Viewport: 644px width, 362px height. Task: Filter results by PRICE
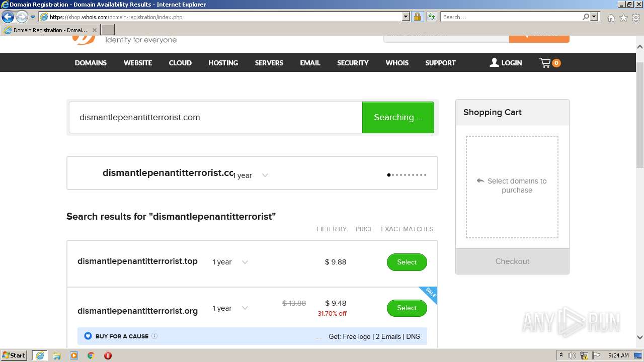click(364, 229)
